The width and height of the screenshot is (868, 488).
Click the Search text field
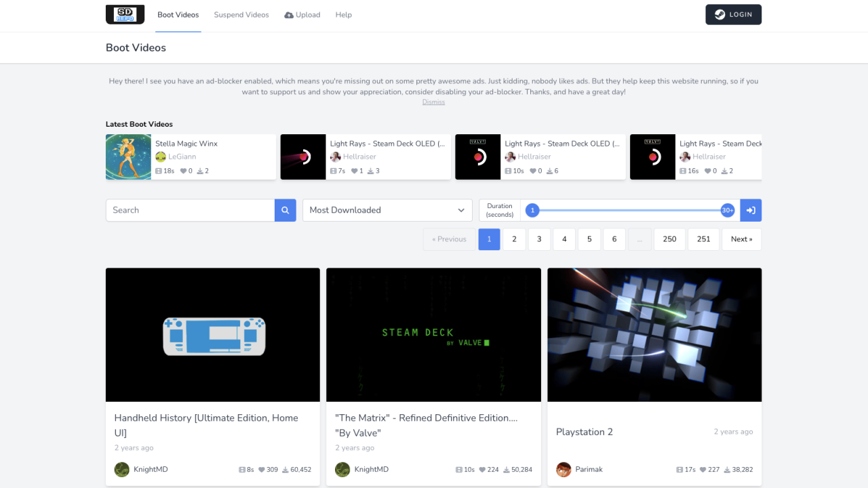(190, 210)
